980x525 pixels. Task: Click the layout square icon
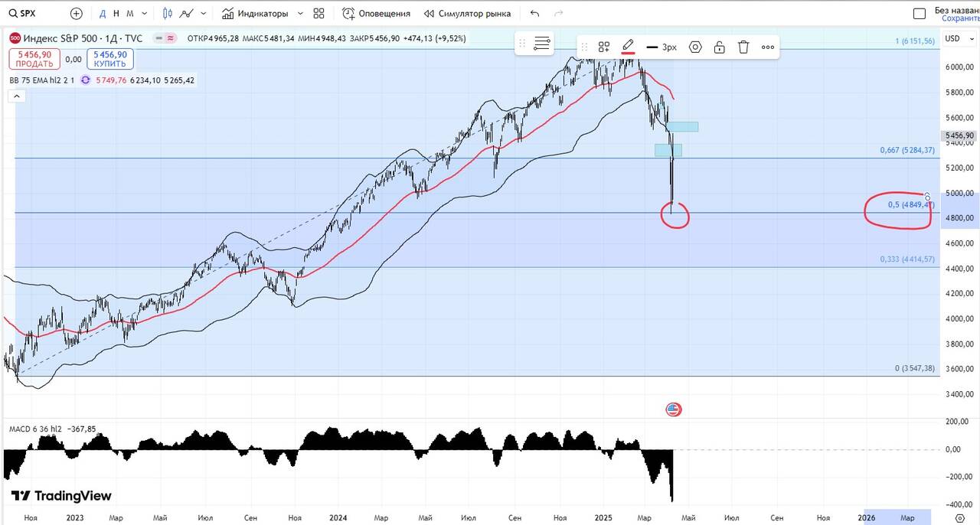(x=920, y=13)
